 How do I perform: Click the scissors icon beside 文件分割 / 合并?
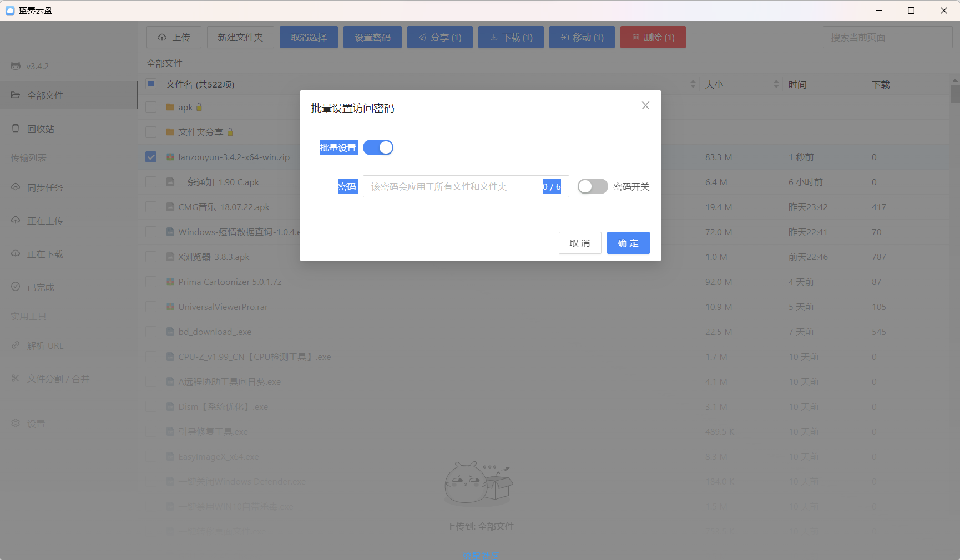(16, 378)
